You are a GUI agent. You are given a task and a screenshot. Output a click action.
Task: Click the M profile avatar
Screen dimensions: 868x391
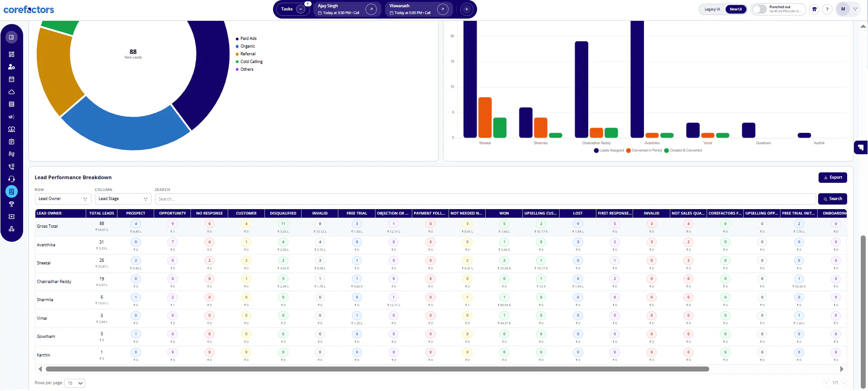[843, 9]
